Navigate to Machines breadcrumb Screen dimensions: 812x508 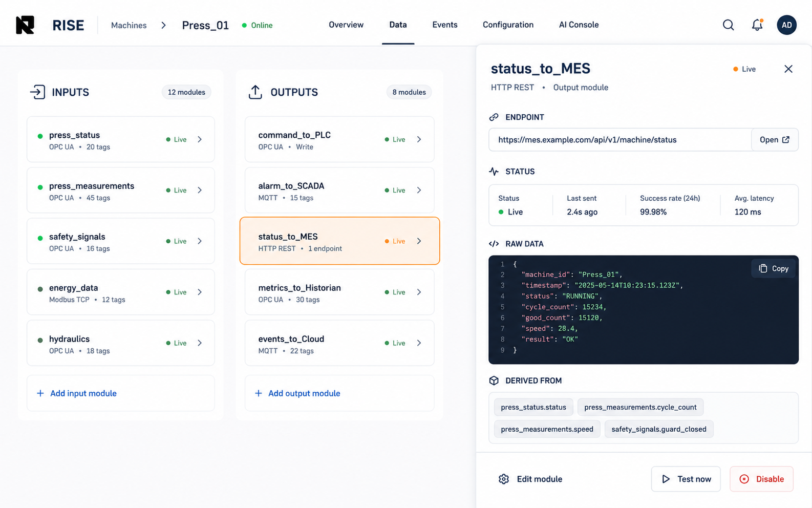(129, 25)
